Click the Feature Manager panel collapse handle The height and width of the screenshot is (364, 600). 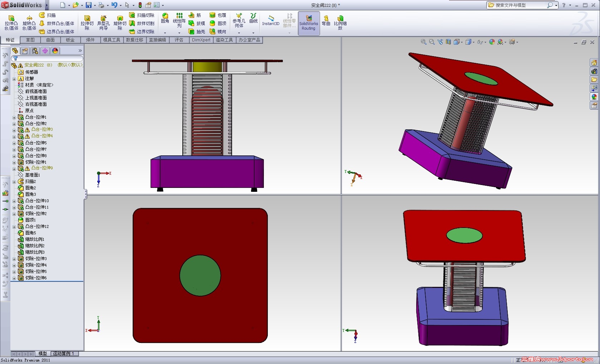(x=85, y=194)
